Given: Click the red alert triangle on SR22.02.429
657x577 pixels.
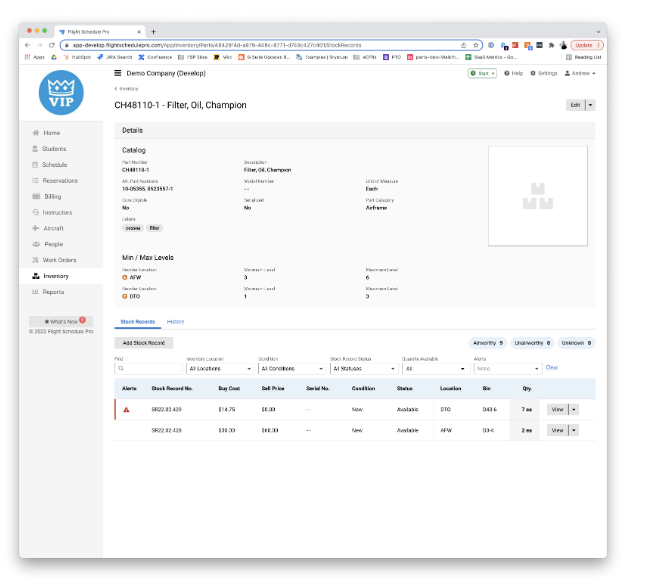Looking at the screenshot, I should [x=126, y=410].
